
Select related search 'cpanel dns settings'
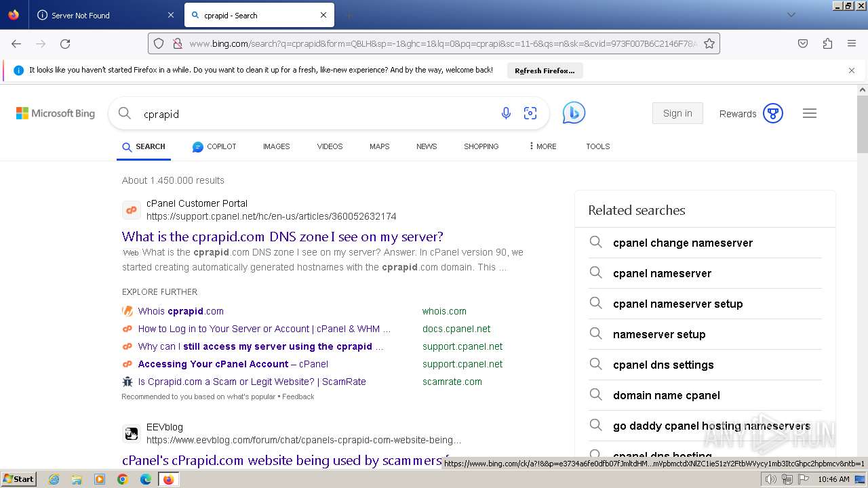click(x=663, y=365)
